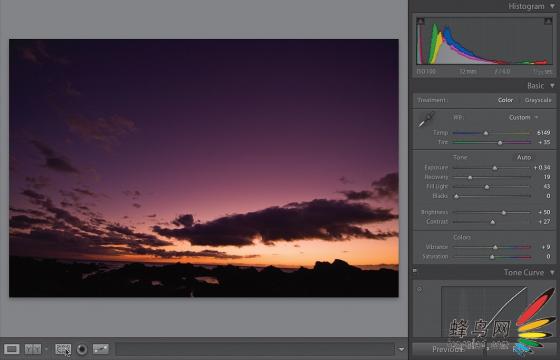Collapse the Histogram panel
The width and height of the screenshot is (560, 360).
pos(552,6)
